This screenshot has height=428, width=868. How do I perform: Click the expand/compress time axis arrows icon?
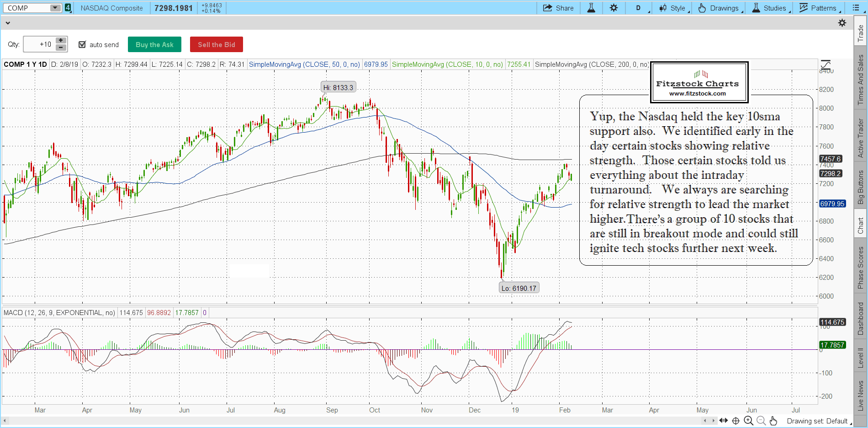[723, 421]
